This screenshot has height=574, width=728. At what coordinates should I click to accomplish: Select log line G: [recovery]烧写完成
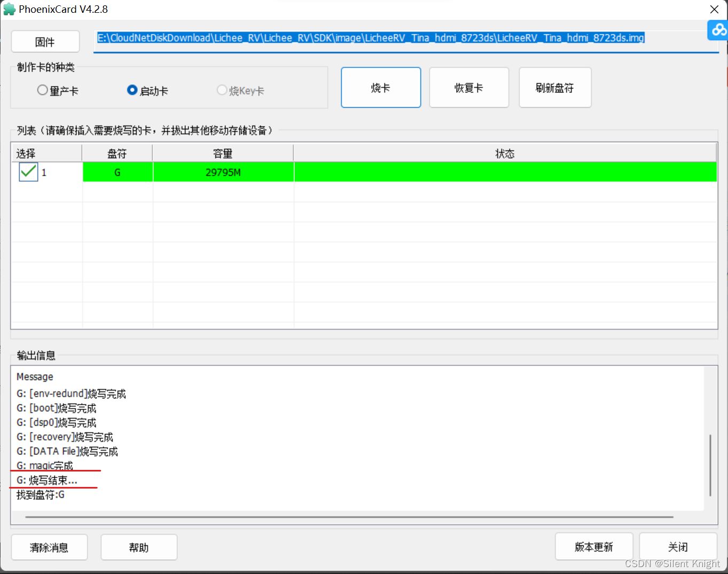(x=65, y=437)
